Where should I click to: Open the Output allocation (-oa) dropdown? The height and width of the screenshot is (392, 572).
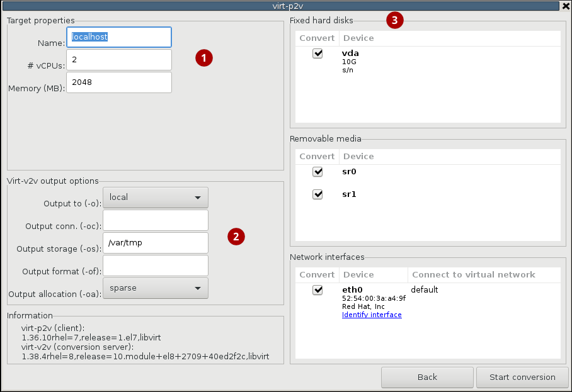(155, 288)
